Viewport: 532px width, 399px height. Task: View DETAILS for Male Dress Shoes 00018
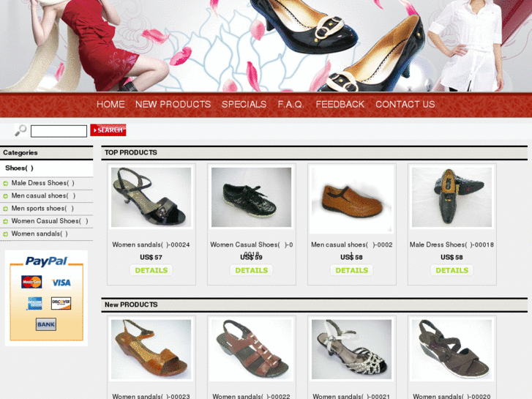click(x=452, y=270)
